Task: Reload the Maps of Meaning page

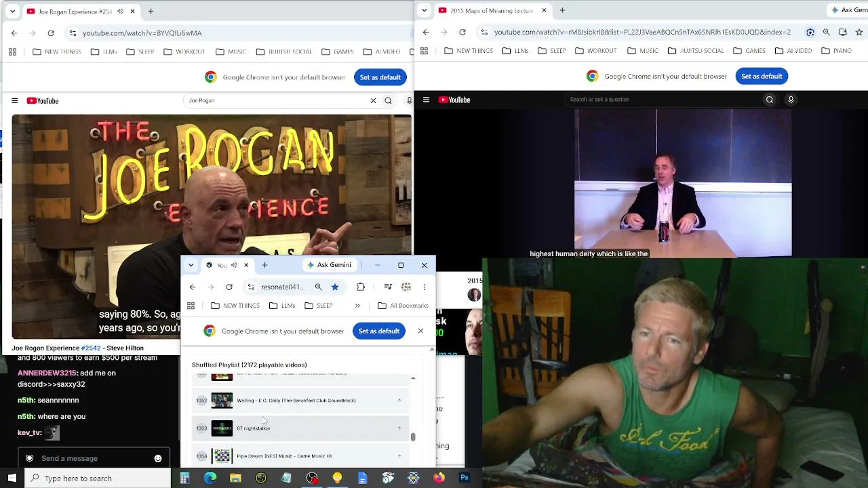Action: pos(462,32)
